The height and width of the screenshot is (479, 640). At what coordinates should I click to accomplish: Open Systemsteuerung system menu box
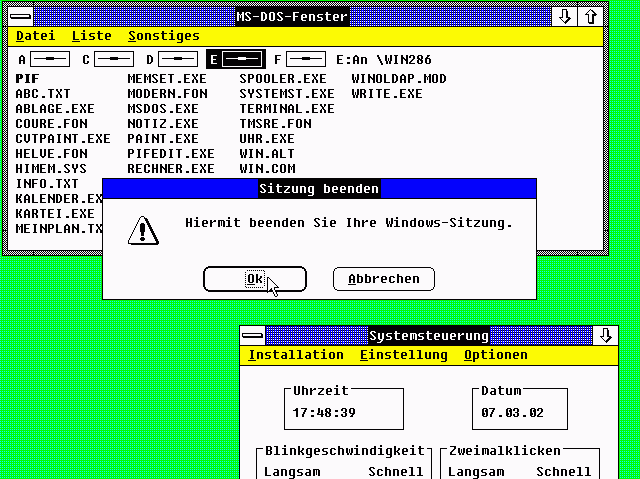coord(253,336)
